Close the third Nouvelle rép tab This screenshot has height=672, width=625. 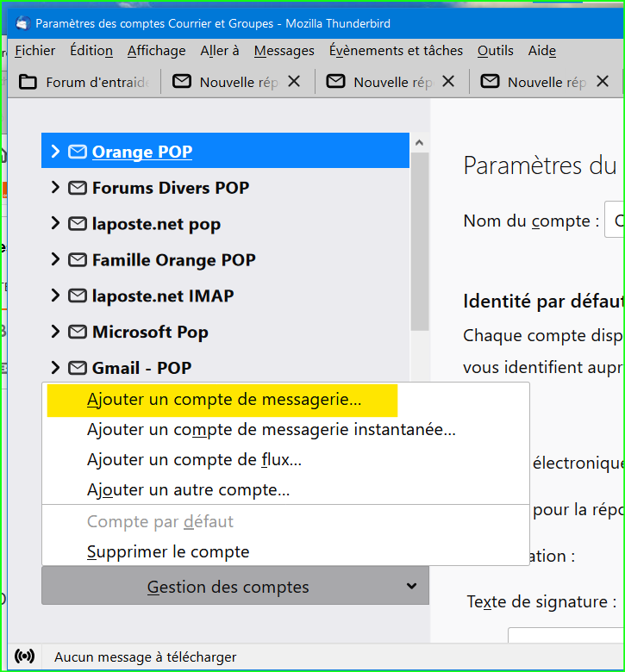coord(603,82)
